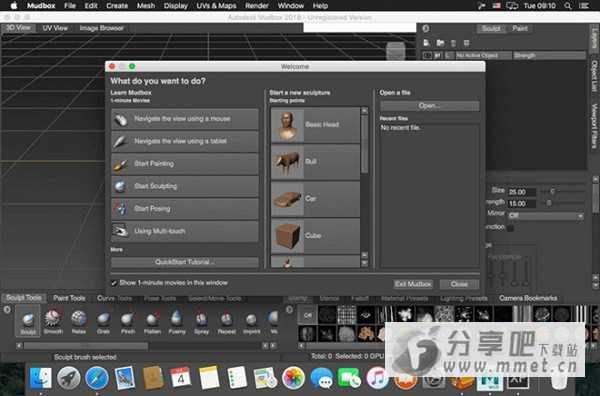
Task: Click scroll-down arrow of starting points list
Action: pyautogui.click(x=364, y=263)
